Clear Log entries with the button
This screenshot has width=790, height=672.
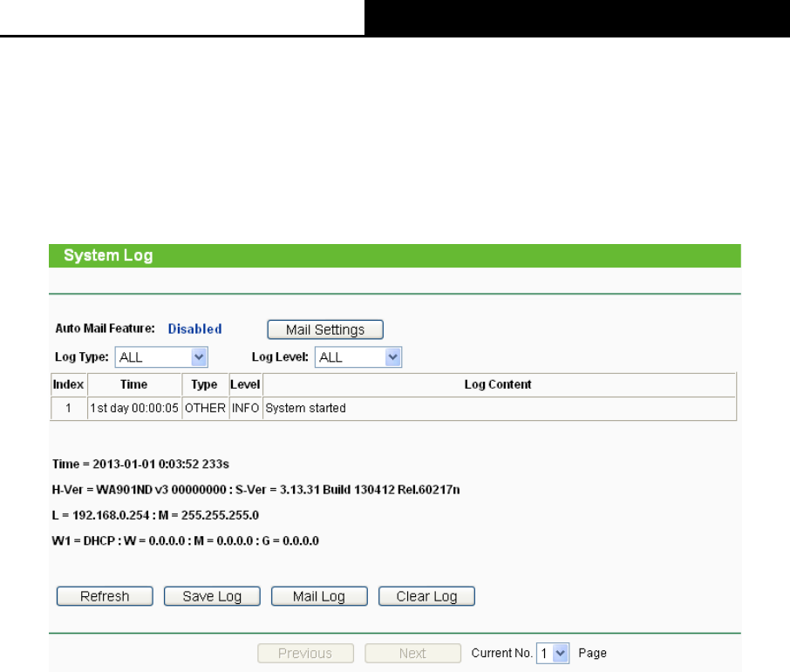426,596
